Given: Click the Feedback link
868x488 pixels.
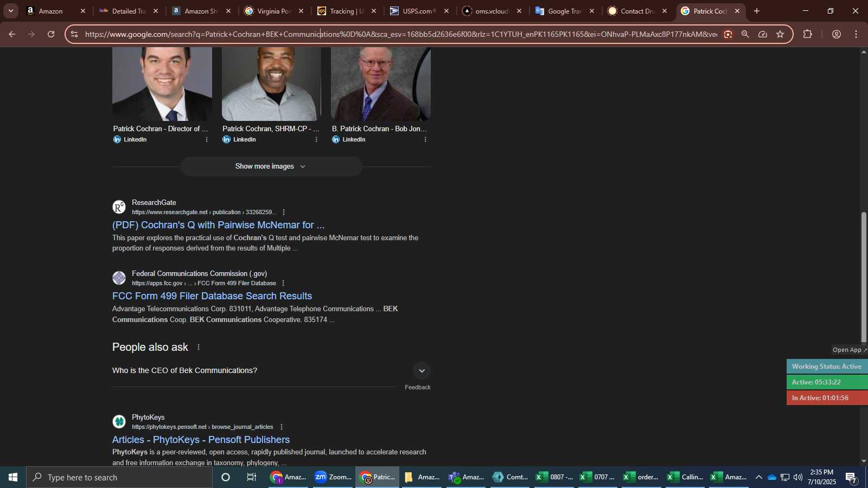Looking at the screenshot, I should (x=418, y=387).
